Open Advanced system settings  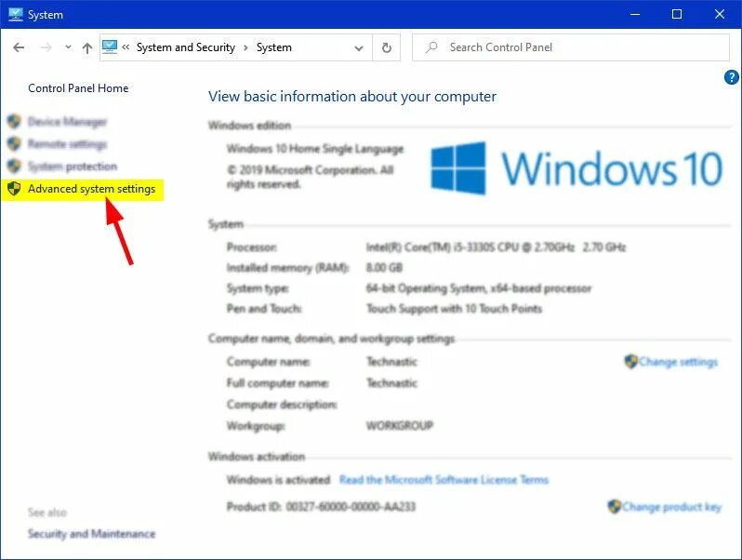(x=91, y=189)
